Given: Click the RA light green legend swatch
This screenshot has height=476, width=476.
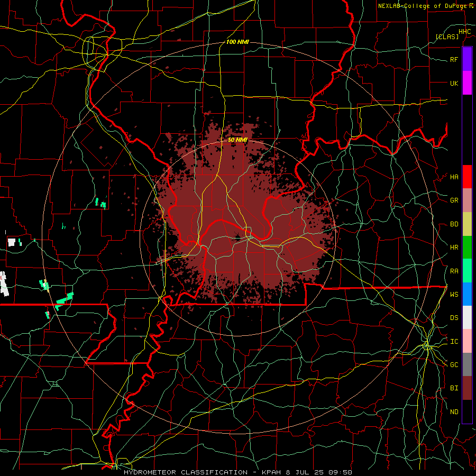Looking at the screenshot, I should (x=467, y=271).
